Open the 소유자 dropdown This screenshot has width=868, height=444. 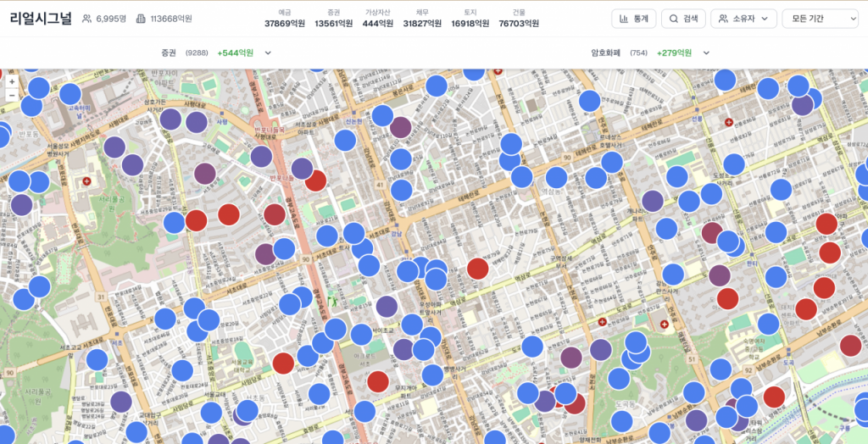point(743,19)
